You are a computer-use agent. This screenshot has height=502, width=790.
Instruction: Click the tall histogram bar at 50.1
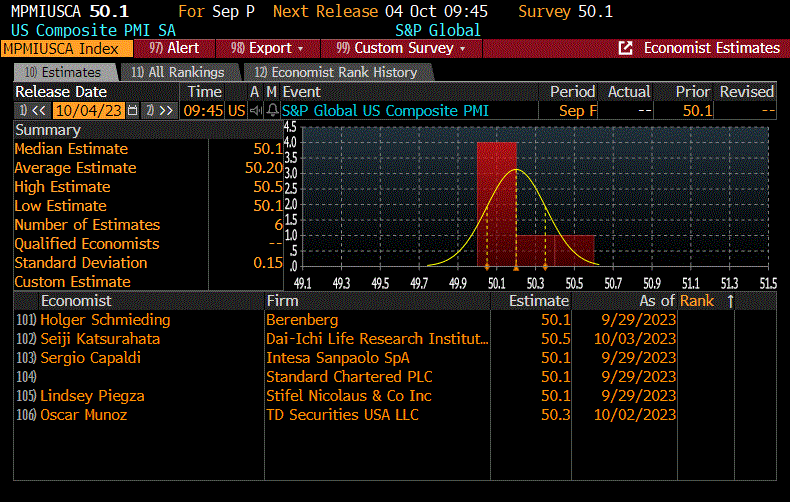[x=497, y=204]
